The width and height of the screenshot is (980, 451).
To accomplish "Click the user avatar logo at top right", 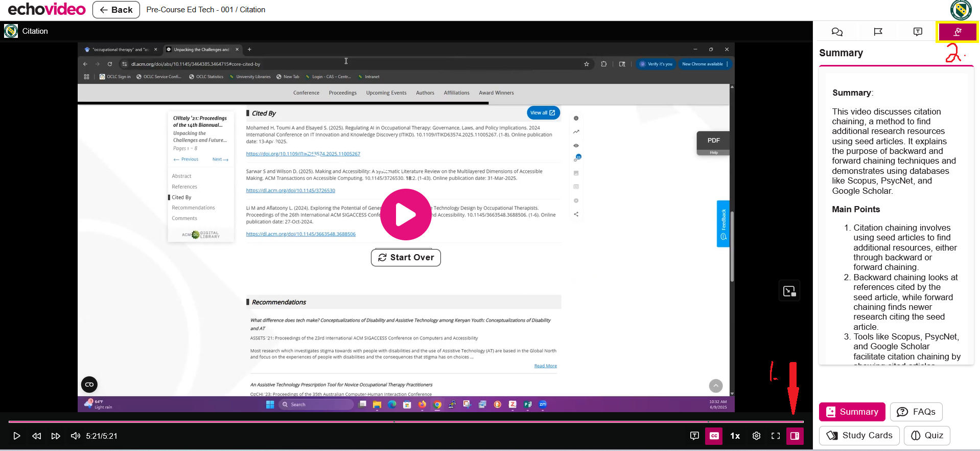I will pos(961,10).
